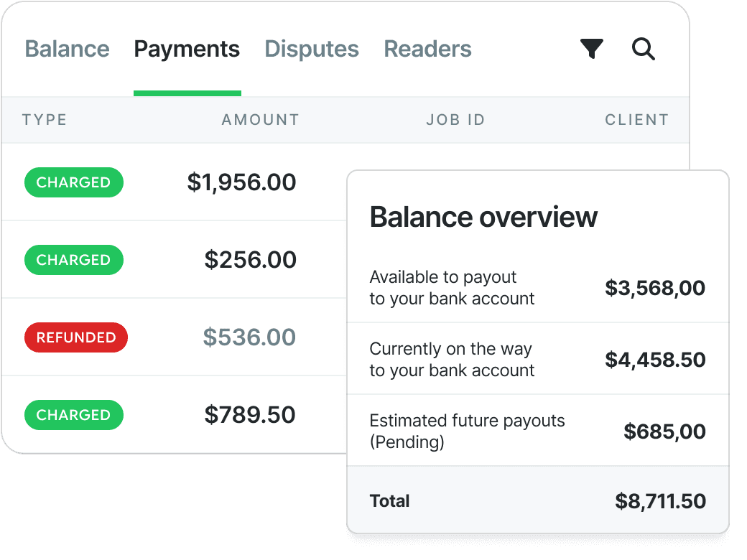
Task: Sort by the TYPE column header
Action: pos(45,119)
